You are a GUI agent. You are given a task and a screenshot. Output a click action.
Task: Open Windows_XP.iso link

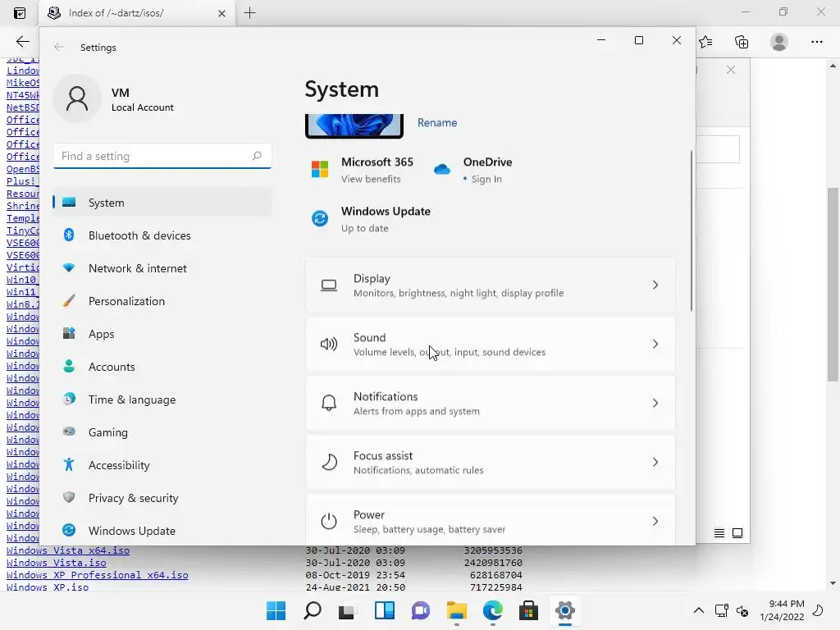[48, 587]
